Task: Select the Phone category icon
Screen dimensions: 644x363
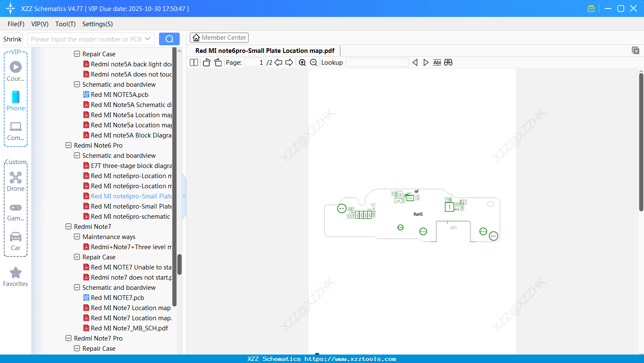Action: click(16, 101)
